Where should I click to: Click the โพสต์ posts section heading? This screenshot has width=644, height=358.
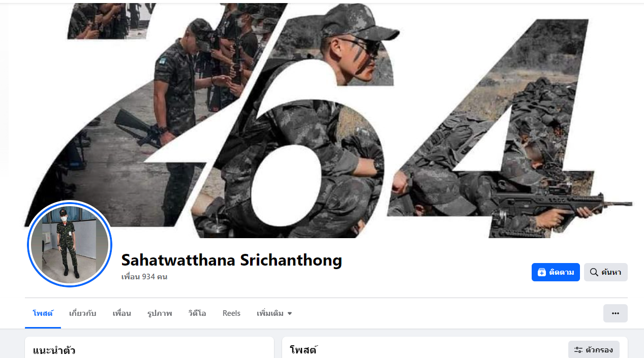pyautogui.click(x=303, y=350)
